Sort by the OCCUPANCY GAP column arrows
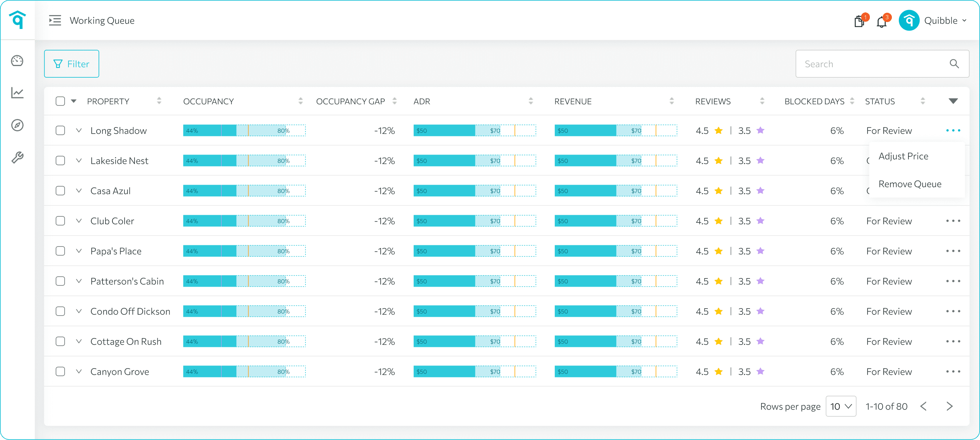 pyautogui.click(x=394, y=101)
